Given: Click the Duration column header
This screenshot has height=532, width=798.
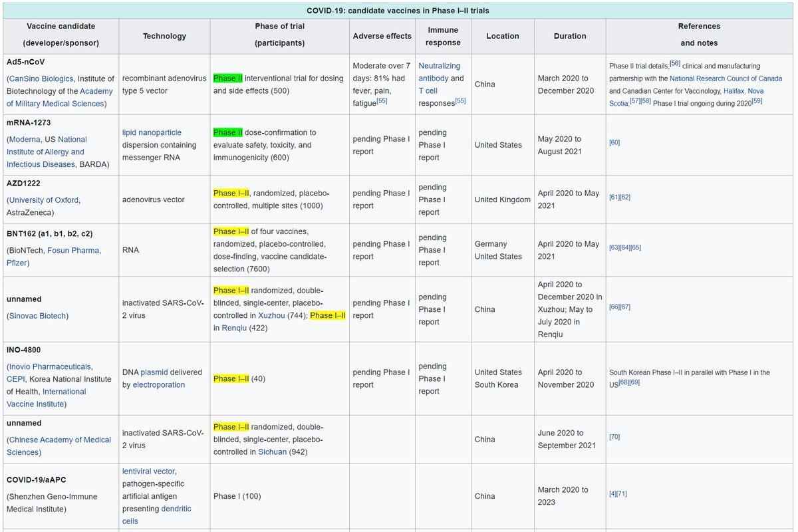Looking at the screenshot, I should [570, 36].
